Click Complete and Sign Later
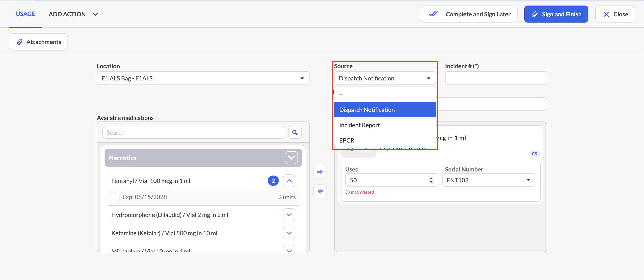 (x=469, y=14)
